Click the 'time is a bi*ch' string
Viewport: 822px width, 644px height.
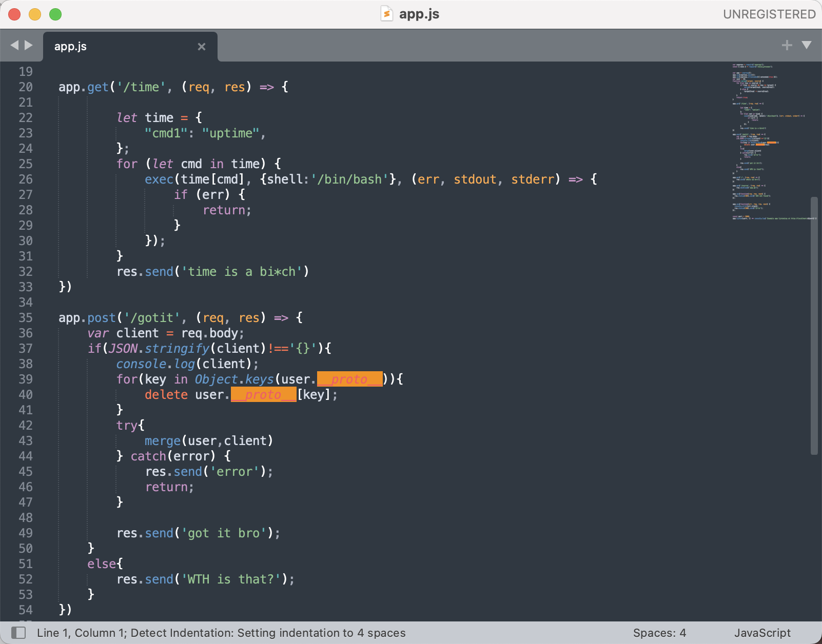click(x=242, y=272)
